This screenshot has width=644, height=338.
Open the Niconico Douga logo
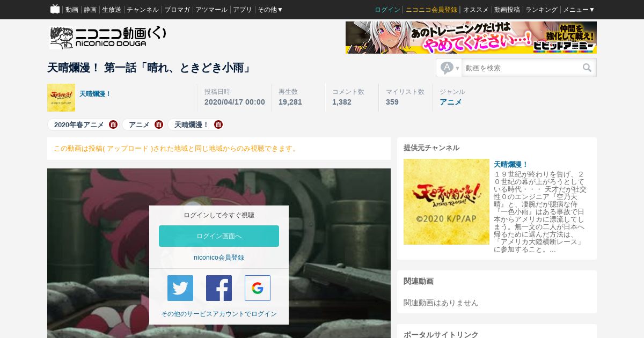[108, 38]
